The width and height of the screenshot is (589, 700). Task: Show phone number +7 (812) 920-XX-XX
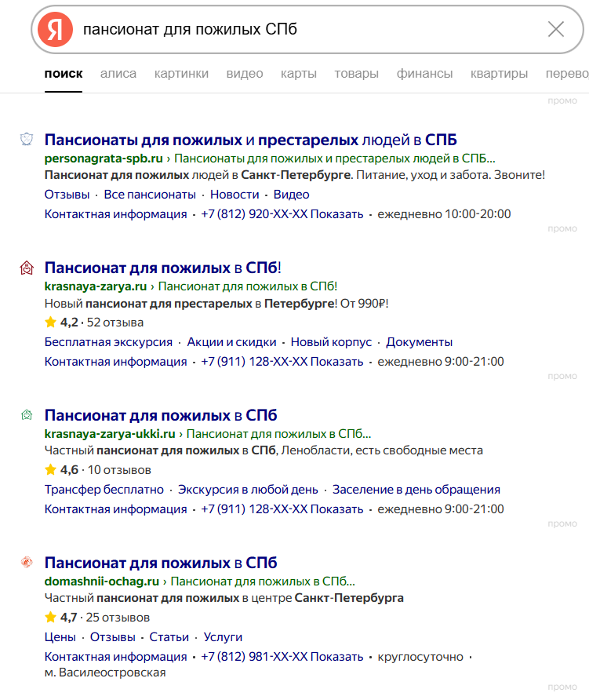[x=282, y=214]
